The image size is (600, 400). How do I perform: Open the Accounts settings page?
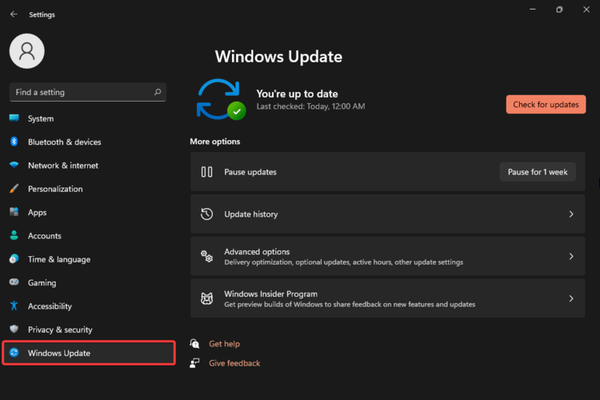[x=44, y=236]
